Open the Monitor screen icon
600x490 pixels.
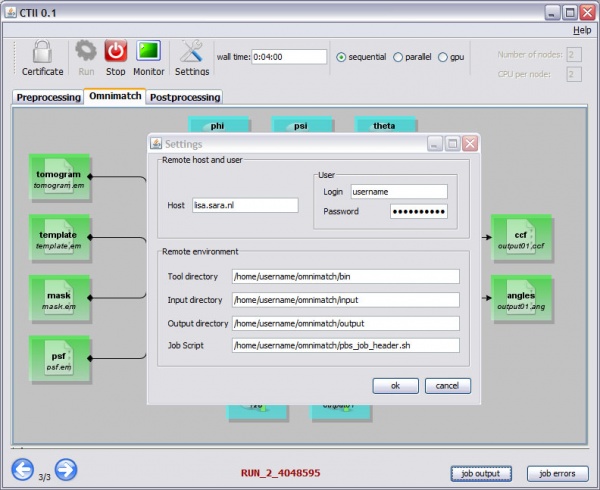149,52
